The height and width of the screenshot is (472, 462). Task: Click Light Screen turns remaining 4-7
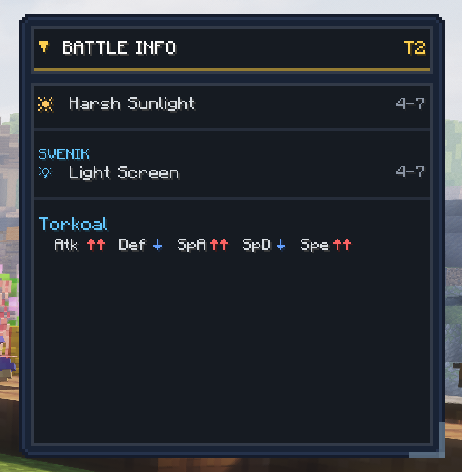pyautogui.click(x=410, y=172)
